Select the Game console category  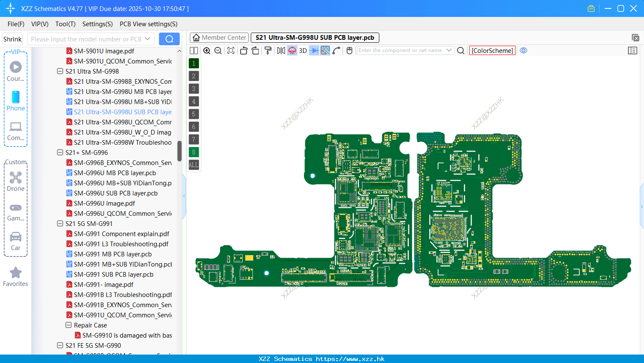click(16, 212)
